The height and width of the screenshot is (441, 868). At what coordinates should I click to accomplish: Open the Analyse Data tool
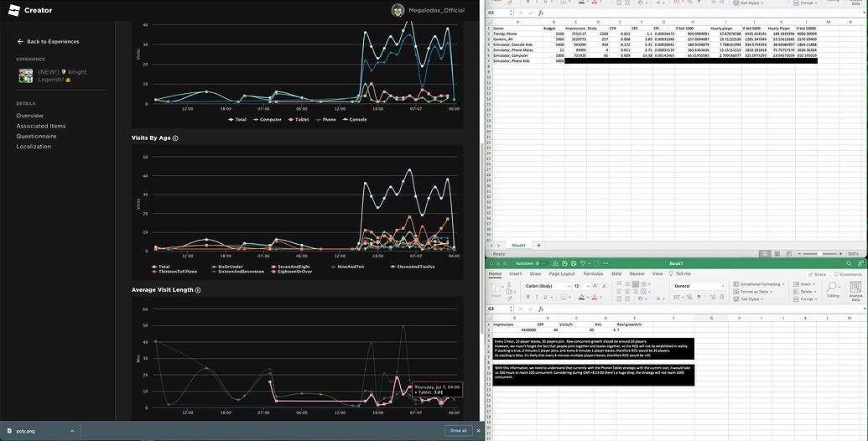click(855, 290)
